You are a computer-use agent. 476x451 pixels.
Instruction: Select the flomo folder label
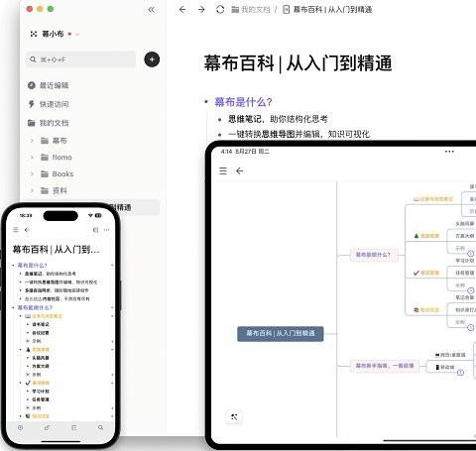point(61,158)
